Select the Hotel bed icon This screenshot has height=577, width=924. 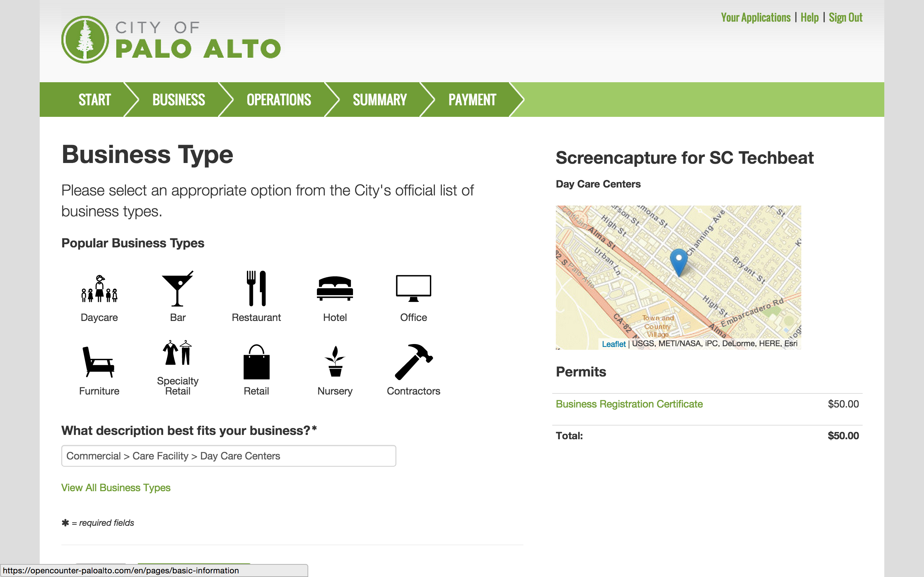[335, 289]
